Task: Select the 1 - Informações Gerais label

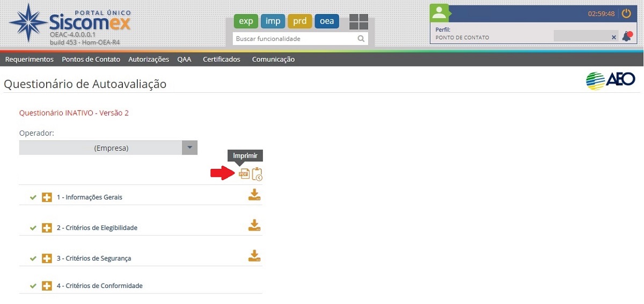Action: point(90,197)
